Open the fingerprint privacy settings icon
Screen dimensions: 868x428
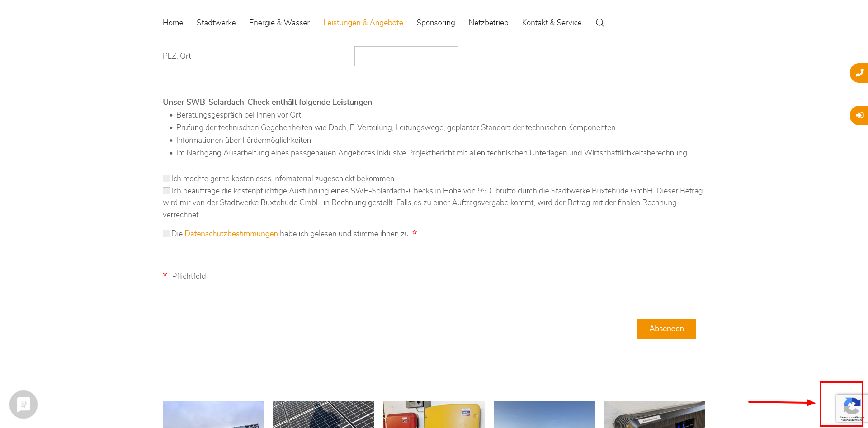pyautogui.click(x=24, y=404)
